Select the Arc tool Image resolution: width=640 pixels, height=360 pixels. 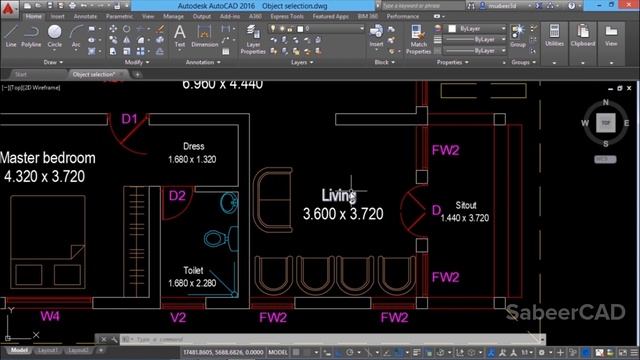click(x=76, y=36)
